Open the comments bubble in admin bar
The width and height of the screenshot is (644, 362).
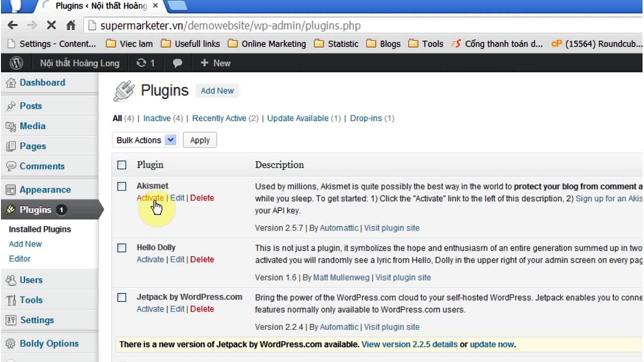point(178,63)
